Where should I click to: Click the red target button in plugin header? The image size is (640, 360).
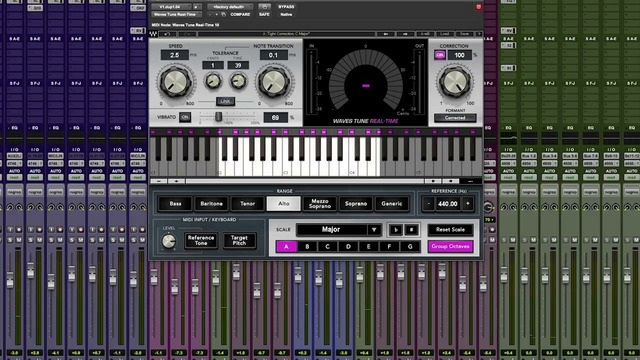pyautogui.click(x=479, y=7)
